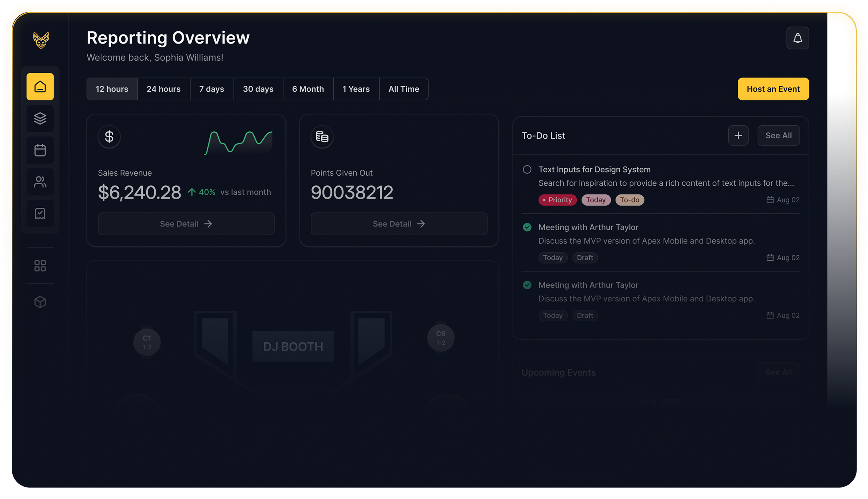868x499 pixels.
Task: Open notifications bell icon
Action: click(798, 38)
